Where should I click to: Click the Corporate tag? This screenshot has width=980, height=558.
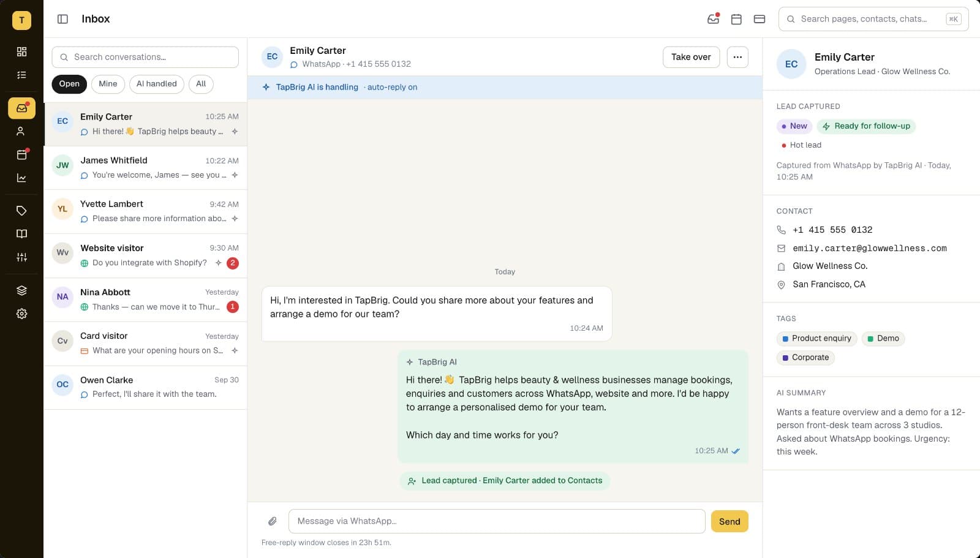pos(805,358)
